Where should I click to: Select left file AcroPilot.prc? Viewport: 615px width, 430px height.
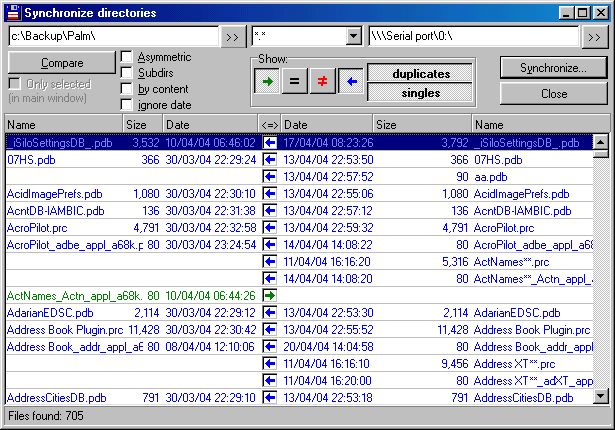37,228
